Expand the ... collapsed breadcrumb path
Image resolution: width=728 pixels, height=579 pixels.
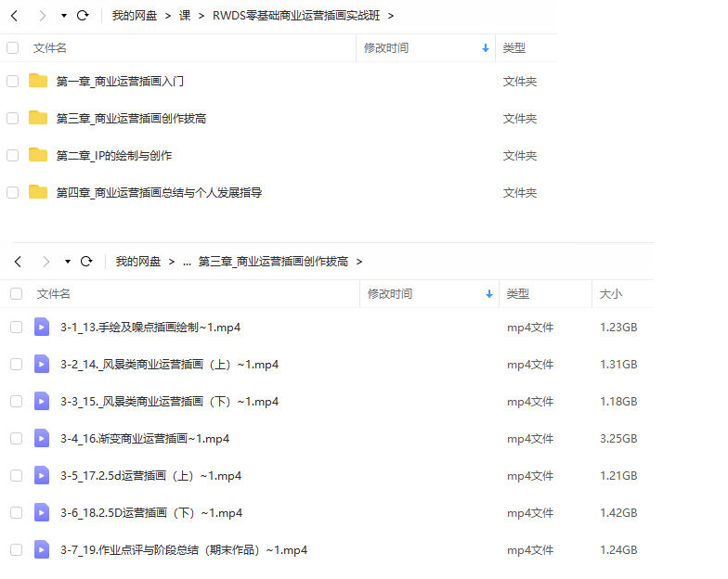pos(188,263)
